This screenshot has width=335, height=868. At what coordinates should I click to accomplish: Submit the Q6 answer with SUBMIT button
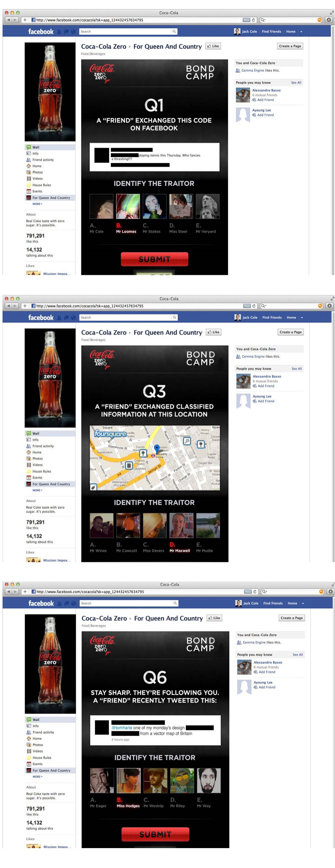tap(155, 834)
